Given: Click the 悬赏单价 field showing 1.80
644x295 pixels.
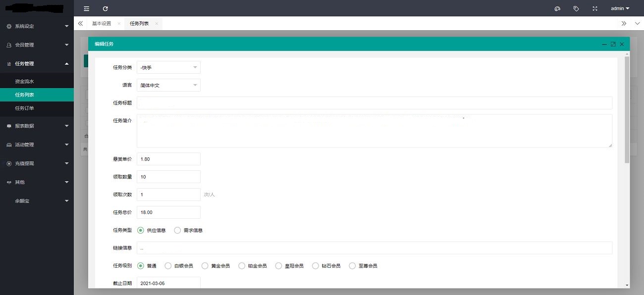Looking at the screenshot, I should [x=168, y=159].
